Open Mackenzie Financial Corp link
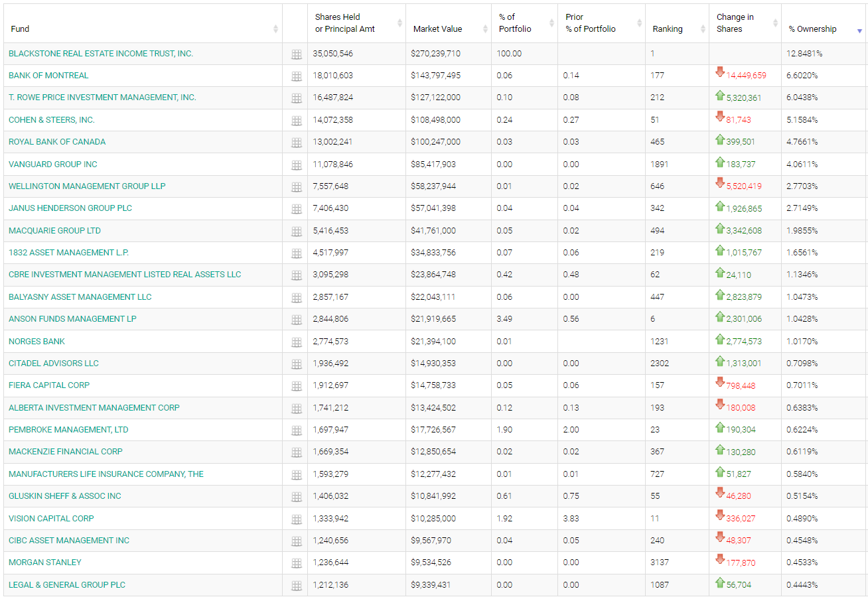The width and height of the screenshot is (868, 599). (66, 452)
